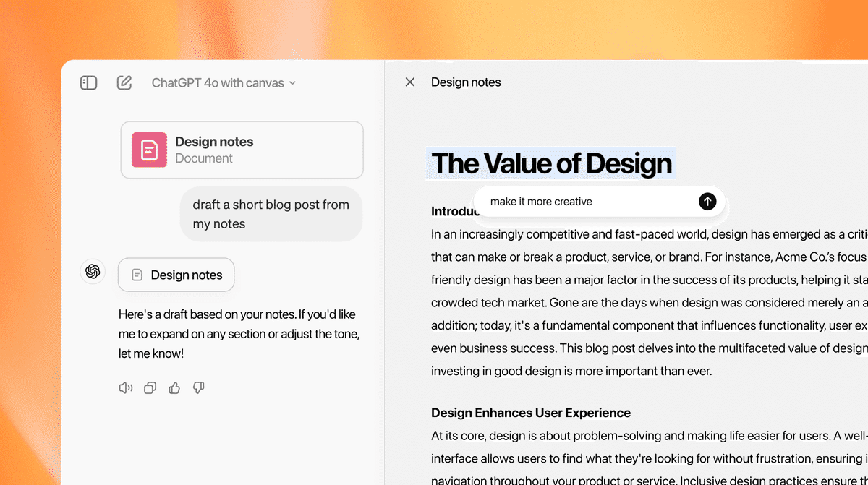This screenshot has height=485, width=868.
Task: Click the 'draft a short blog post' message bubble
Action: click(271, 214)
